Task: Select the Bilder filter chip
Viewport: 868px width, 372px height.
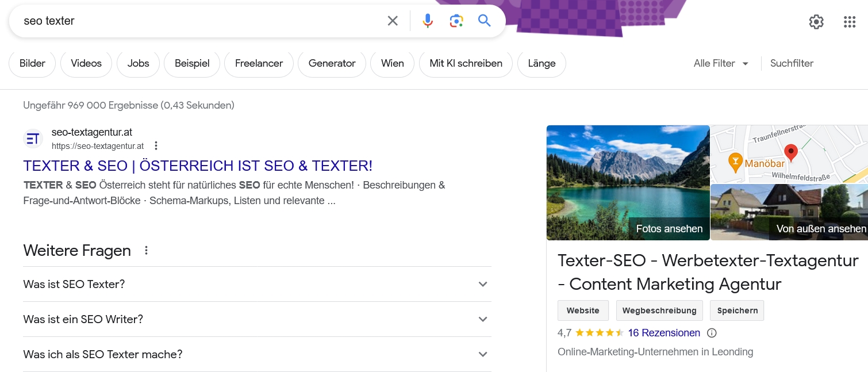Action: 32,63
